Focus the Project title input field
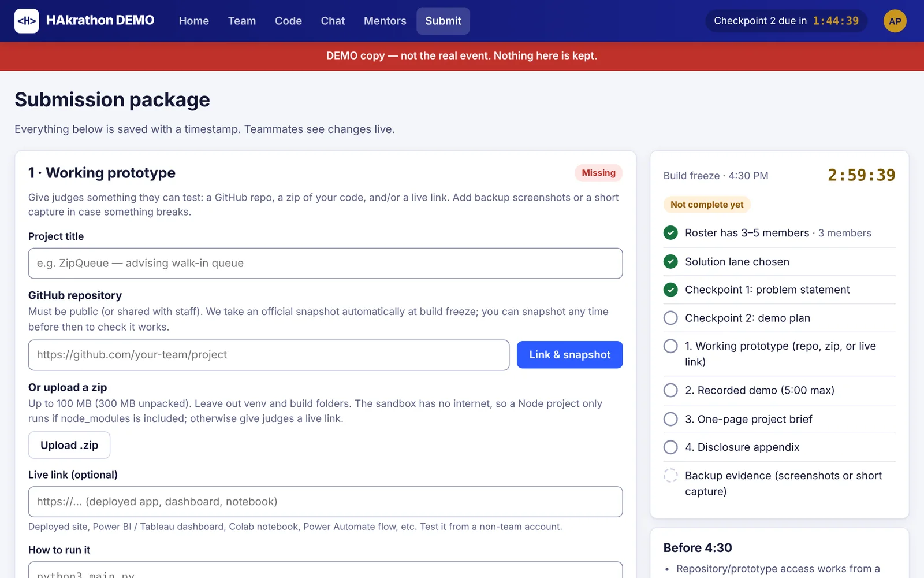 coord(325,264)
